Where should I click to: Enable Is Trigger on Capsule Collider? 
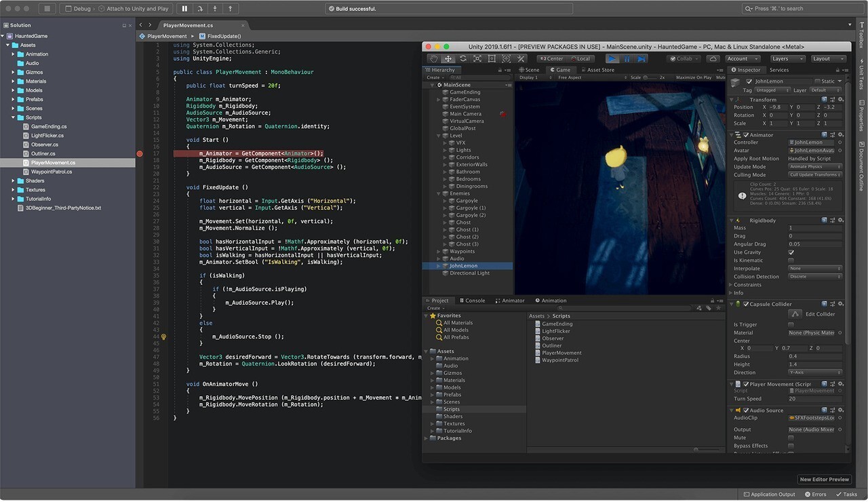(x=791, y=325)
